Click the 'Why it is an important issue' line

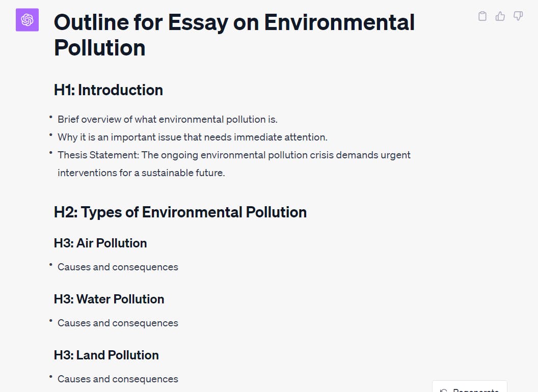click(192, 137)
